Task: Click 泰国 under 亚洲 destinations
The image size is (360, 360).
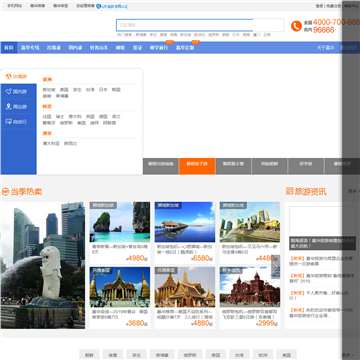Action: [x=64, y=90]
